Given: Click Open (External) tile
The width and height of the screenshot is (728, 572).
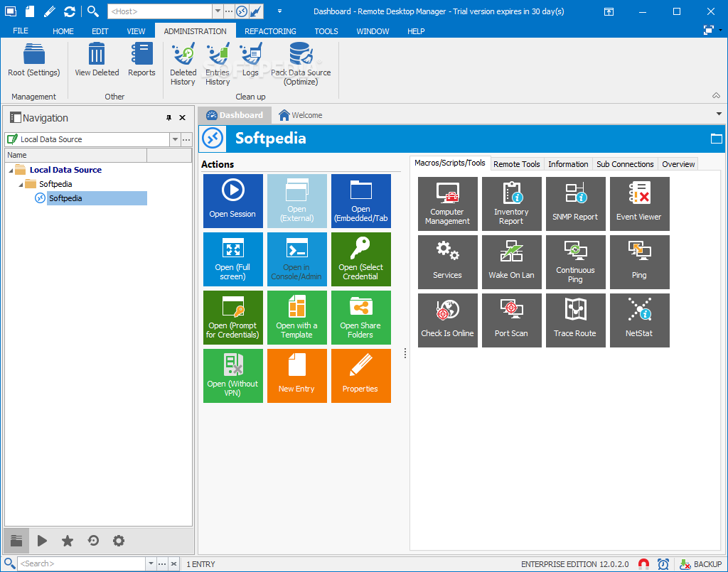Looking at the screenshot, I should pos(297,201).
